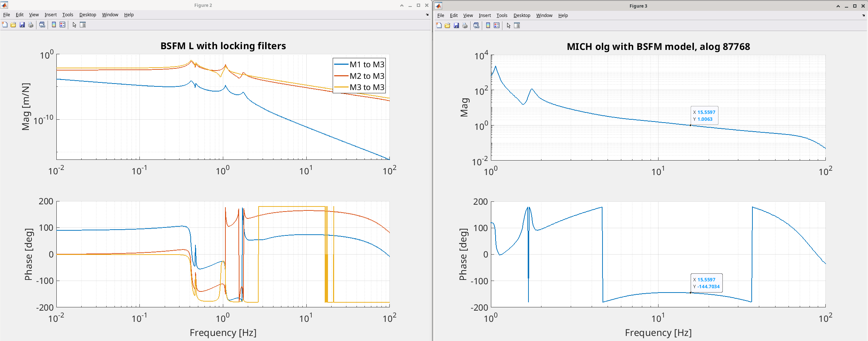Click the yellow M3 to M3 legend line sample
The image size is (868, 341).
(341, 87)
